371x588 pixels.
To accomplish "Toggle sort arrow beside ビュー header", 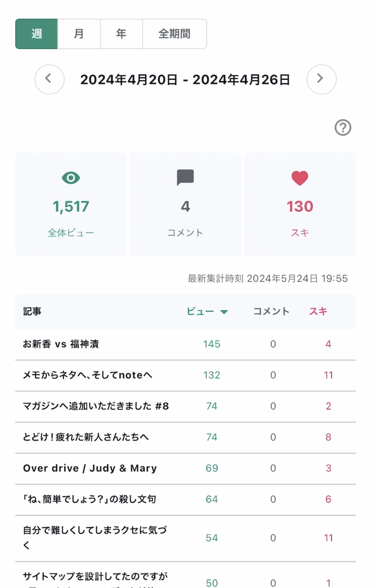I will point(224,312).
